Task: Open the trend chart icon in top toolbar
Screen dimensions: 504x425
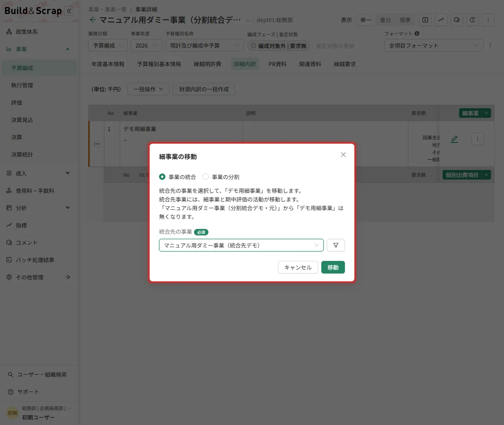Action: [441, 20]
